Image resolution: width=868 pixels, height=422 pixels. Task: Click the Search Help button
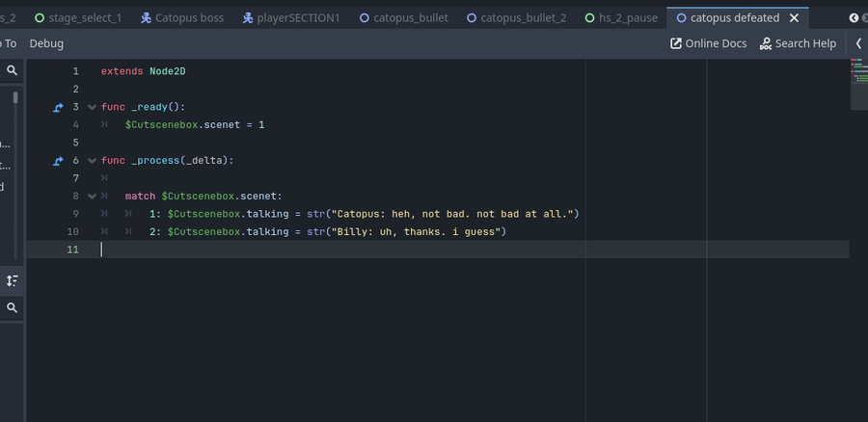click(x=798, y=43)
